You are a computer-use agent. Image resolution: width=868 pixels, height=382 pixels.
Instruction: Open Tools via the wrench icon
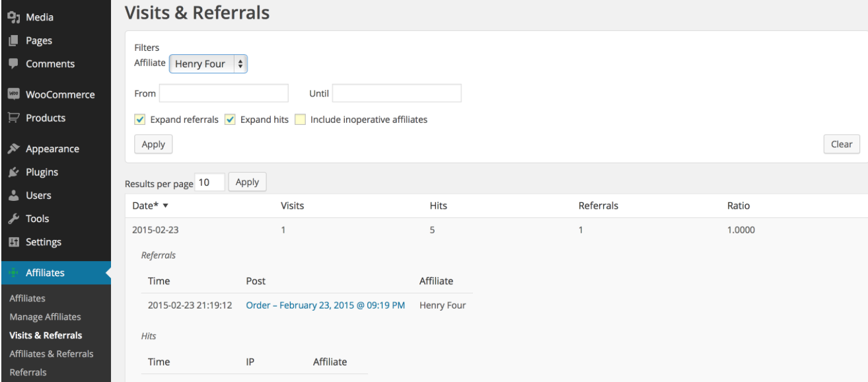tap(13, 219)
